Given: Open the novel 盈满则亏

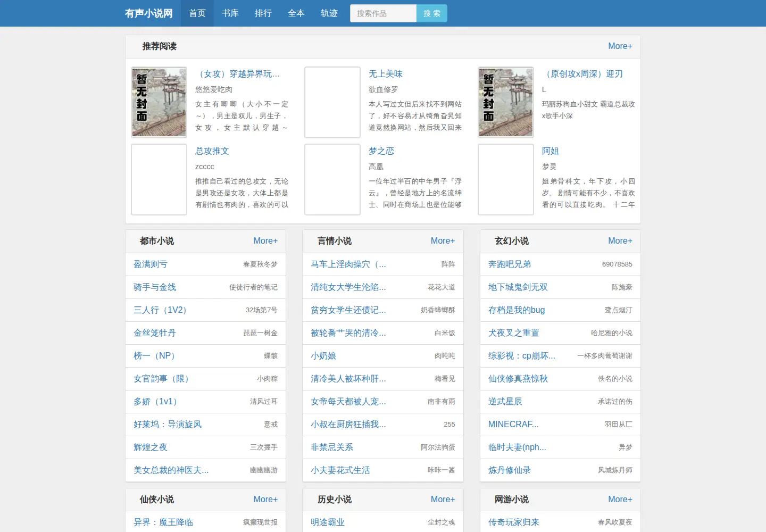Looking at the screenshot, I should (x=151, y=264).
